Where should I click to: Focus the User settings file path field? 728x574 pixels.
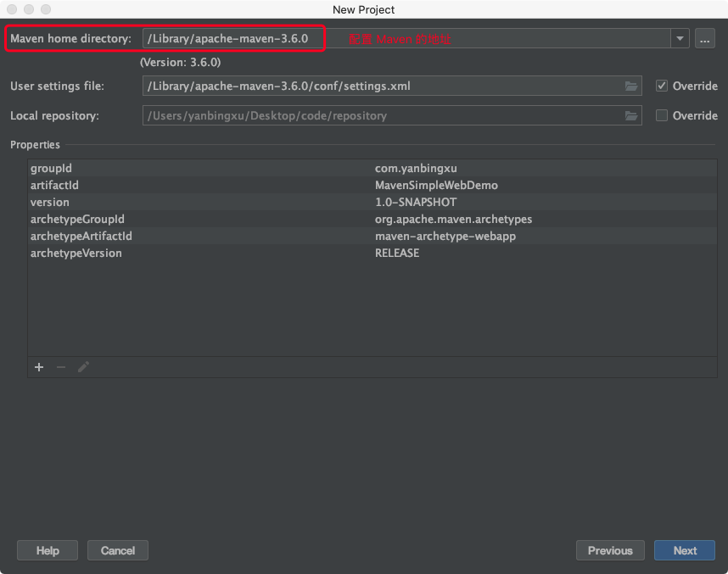click(x=392, y=86)
